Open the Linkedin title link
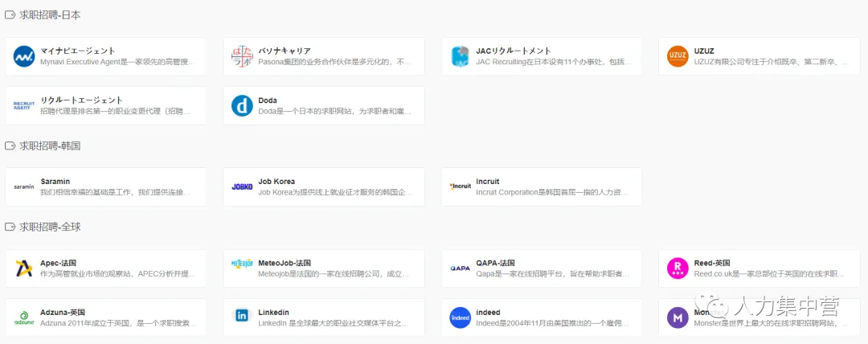Image resolution: width=868 pixels, height=344 pixels. click(273, 313)
